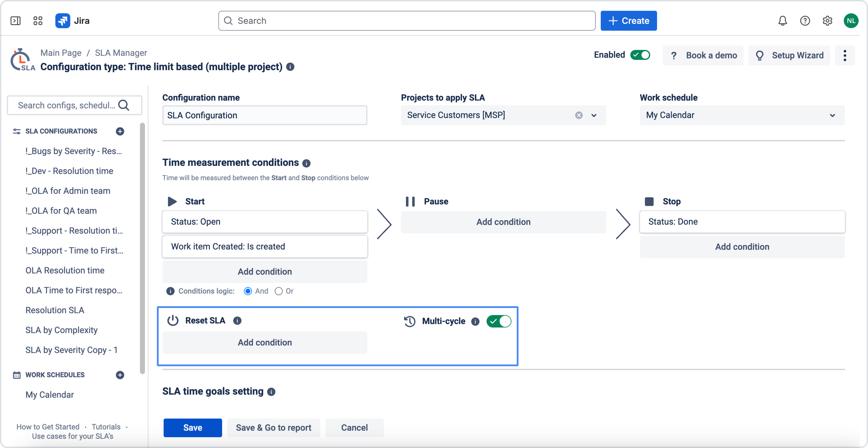Screen dimensions: 868x448
Task: Expand the Projects to apply SLA dropdown
Action: [x=594, y=115]
